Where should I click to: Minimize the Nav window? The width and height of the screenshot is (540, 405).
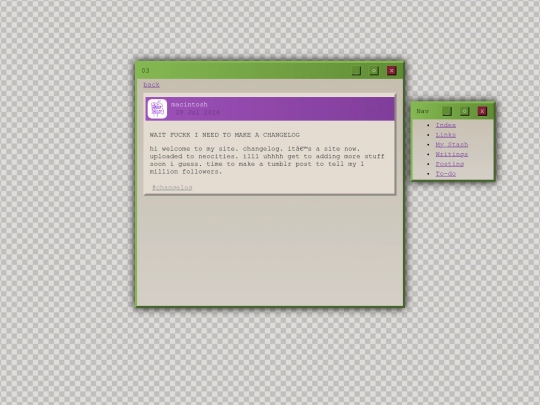pos(447,111)
